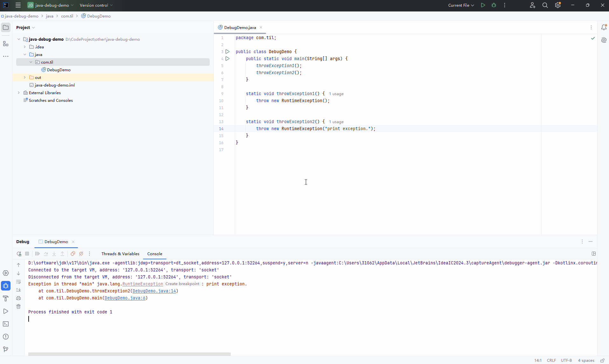Jump down the stack trace with the down arrow

(x=18, y=273)
